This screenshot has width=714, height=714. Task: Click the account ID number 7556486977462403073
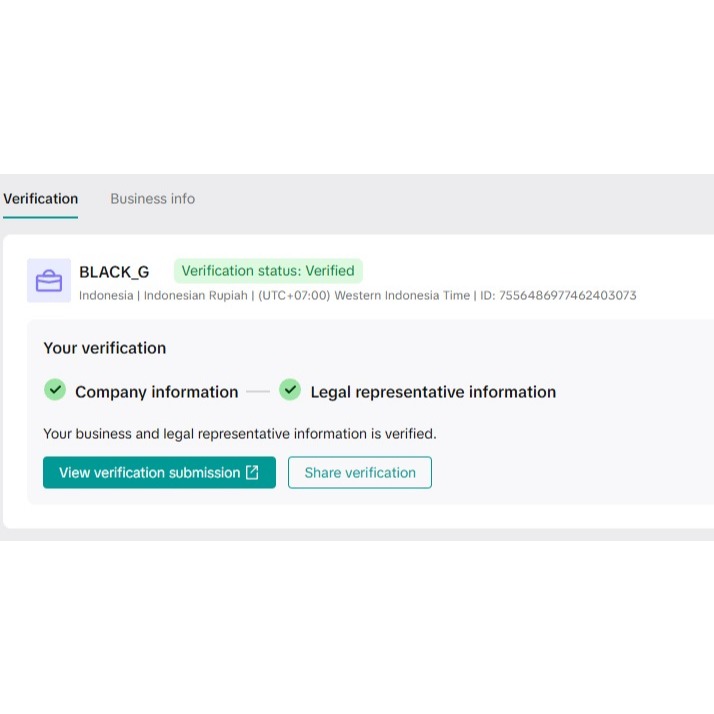click(x=567, y=296)
